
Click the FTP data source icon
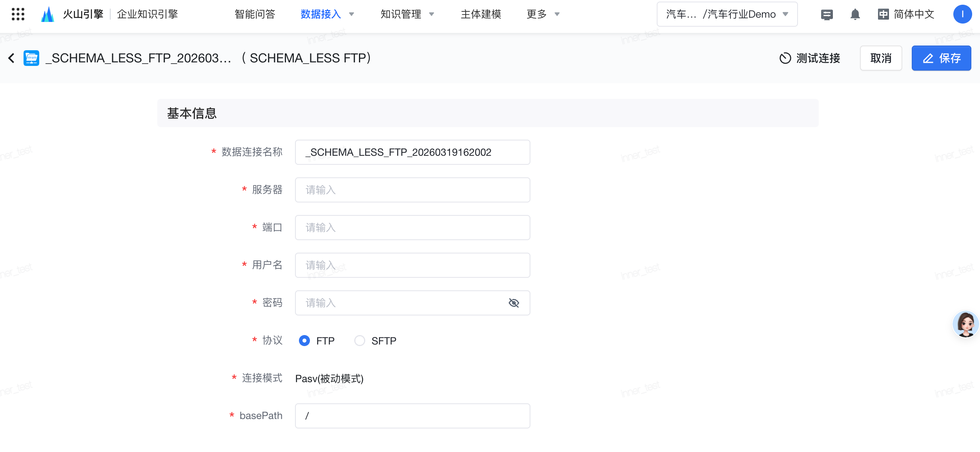(31, 58)
